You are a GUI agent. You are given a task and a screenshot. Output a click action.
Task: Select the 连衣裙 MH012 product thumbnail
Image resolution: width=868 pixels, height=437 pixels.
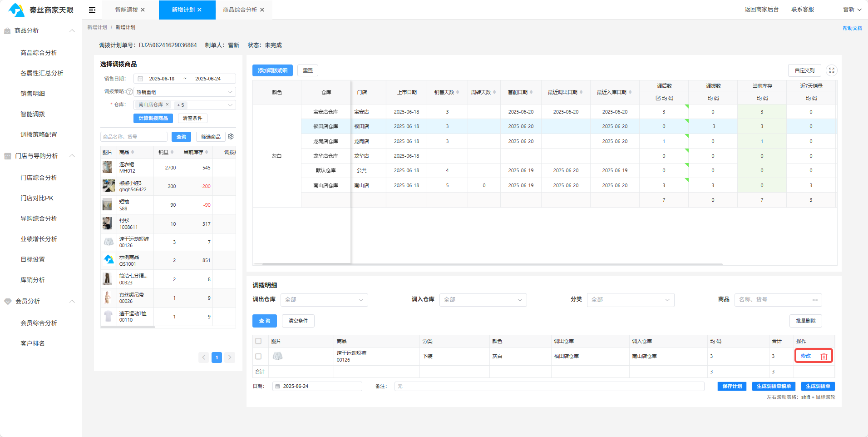107,167
